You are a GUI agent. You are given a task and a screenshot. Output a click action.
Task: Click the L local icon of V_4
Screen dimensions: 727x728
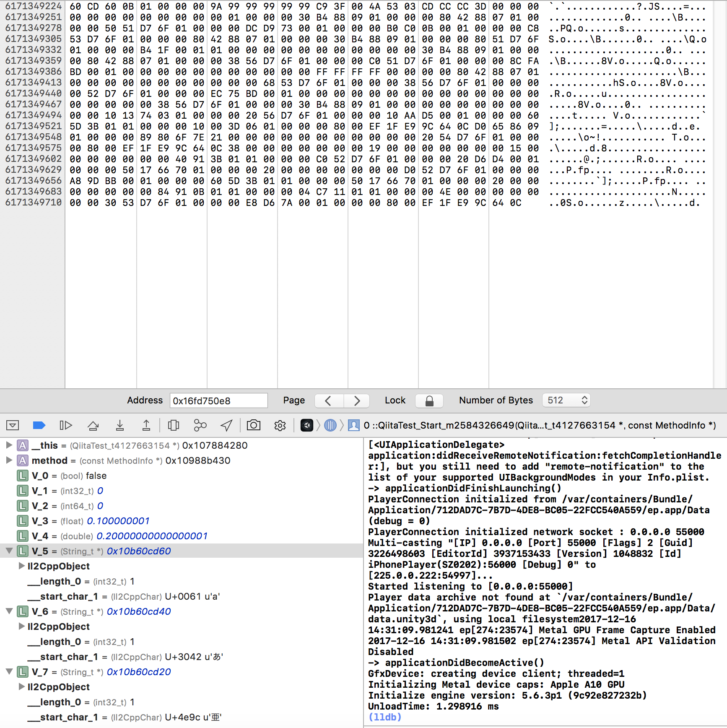pos(23,536)
